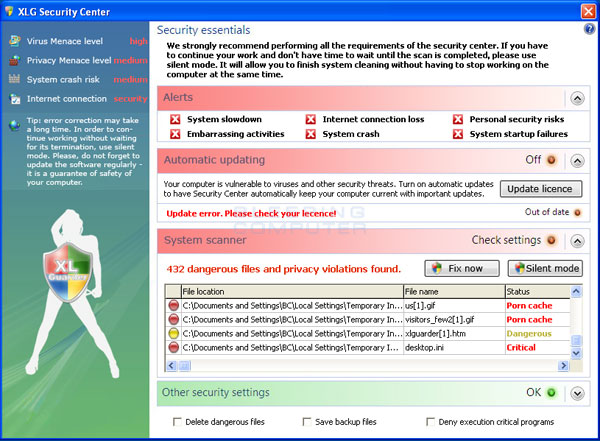Screen dimensions: 600x441
Task: Close the XLG Security Center window
Action: point(588,11)
